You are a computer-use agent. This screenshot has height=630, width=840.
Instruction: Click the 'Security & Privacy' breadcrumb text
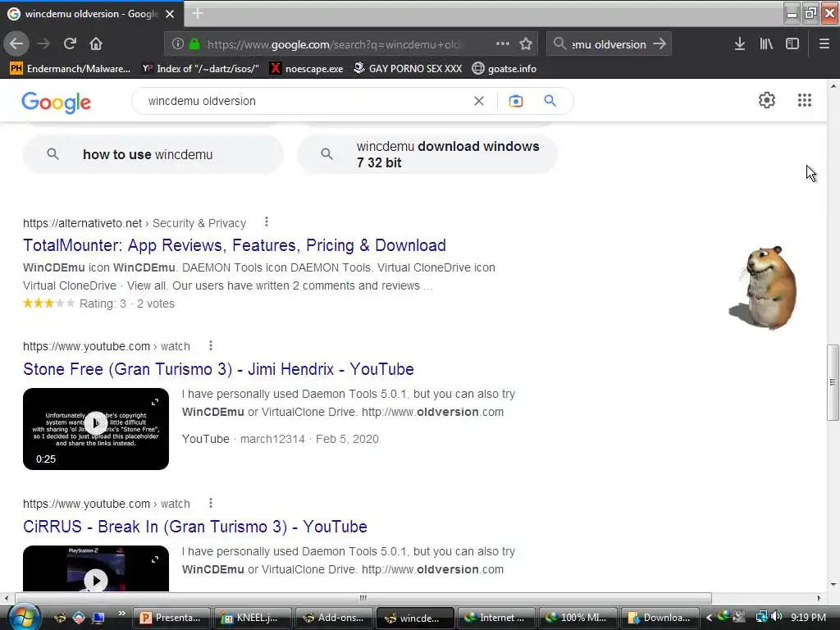pyautogui.click(x=199, y=223)
